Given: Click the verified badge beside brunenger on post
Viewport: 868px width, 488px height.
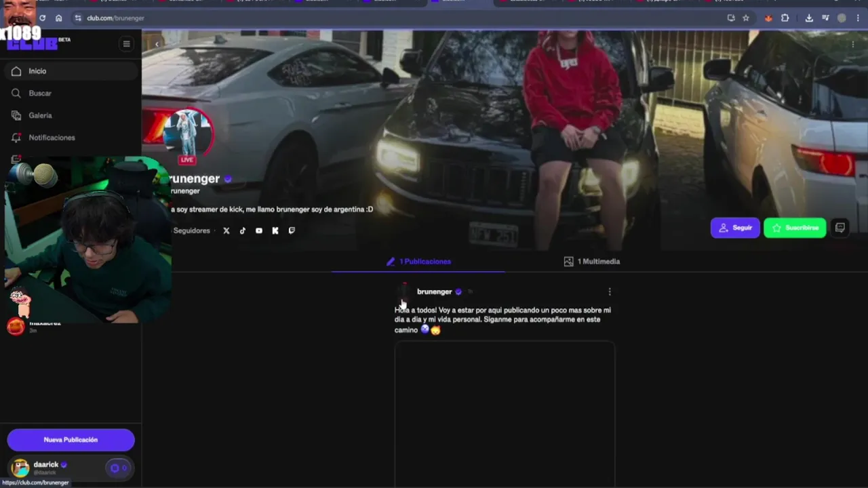Looking at the screenshot, I should [x=458, y=292].
